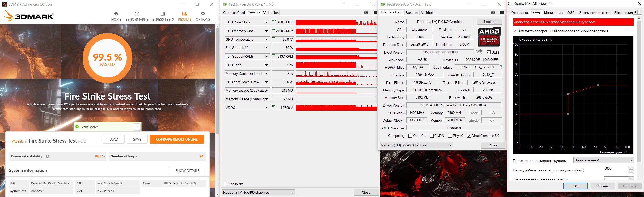Image resolution: width=644 pixels, height=197 pixels.
Task: Toggle Afterburner custom auto fan mode checkbox
Action: 515,31
